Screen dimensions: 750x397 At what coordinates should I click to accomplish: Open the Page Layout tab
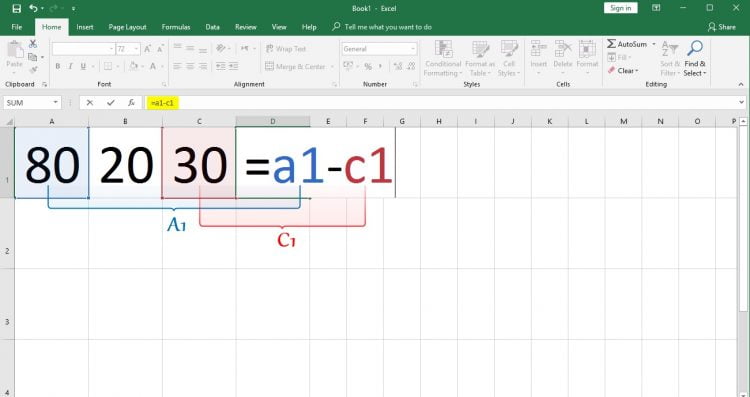pyautogui.click(x=127, y=27)
